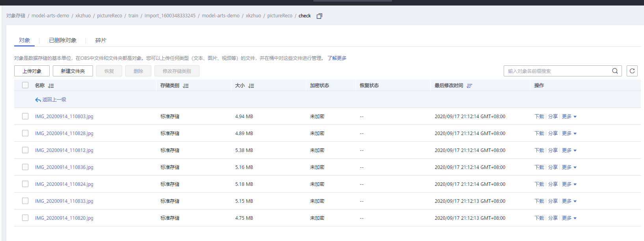The image size is (644, 241).
Task: Sort by name column icon
Action: 51,85
